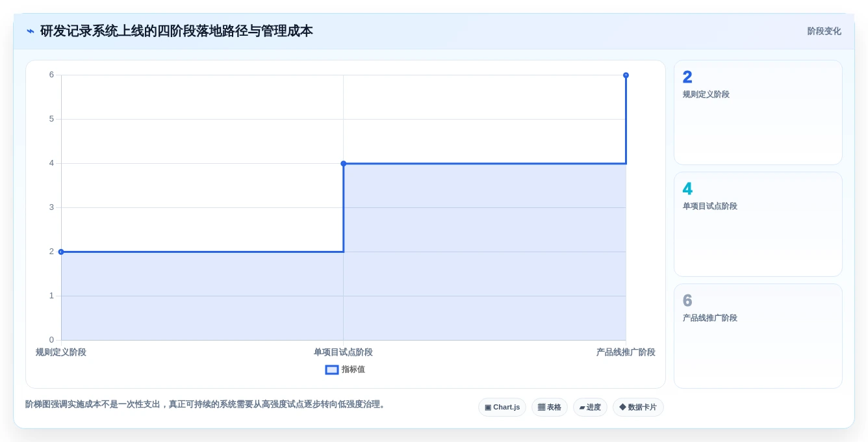The image size is (868, 442).
Task: Click the 阶段变化 label in header
Action: [x=824, y=31]
